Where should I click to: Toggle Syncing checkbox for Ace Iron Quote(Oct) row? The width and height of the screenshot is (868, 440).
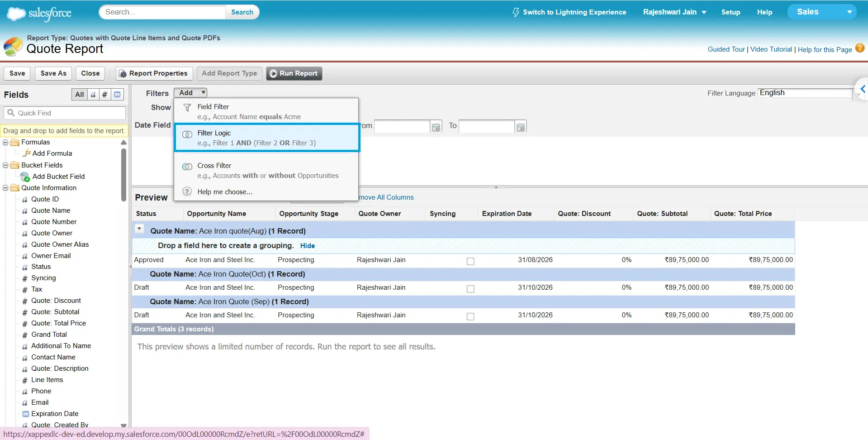click(470, 289)
